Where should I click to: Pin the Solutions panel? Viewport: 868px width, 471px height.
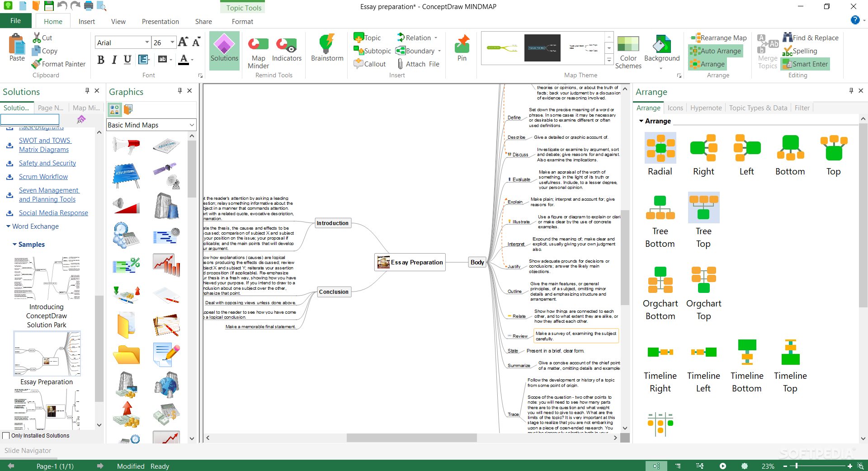pyautogui.click(x=87, y=91)
